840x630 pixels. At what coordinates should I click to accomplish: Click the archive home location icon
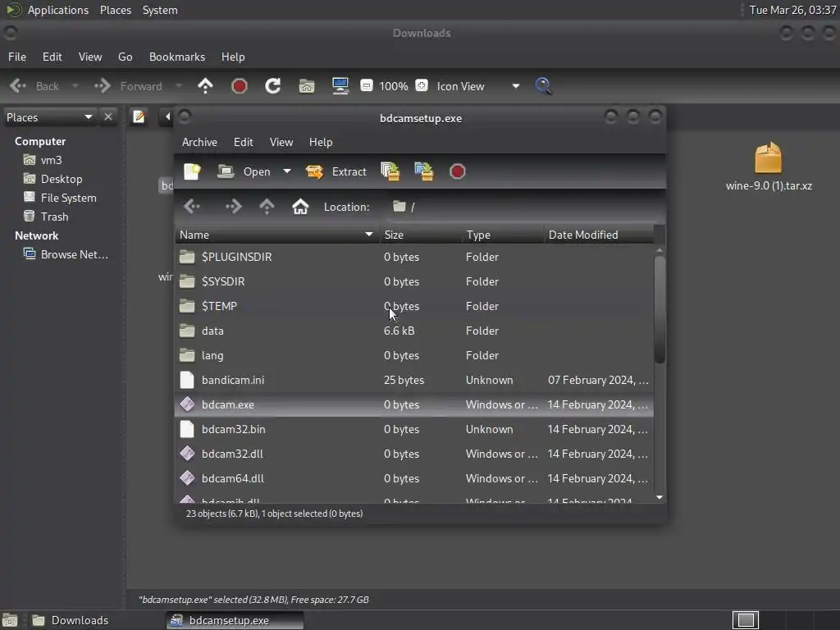(x=300, y=207)
